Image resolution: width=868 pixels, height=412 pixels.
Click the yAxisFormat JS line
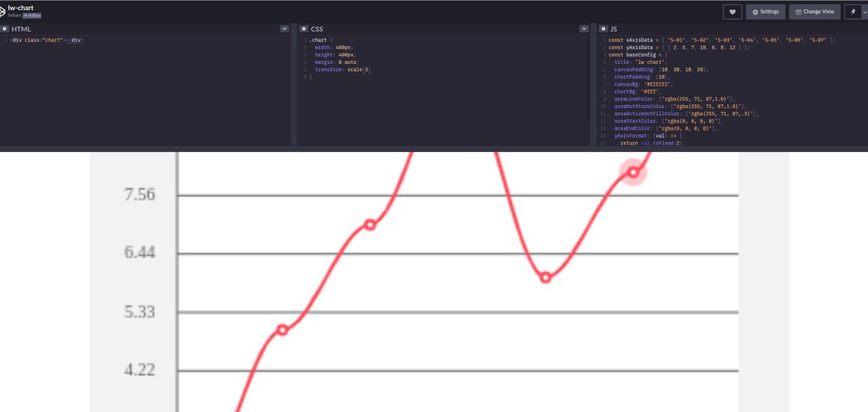(x=648, y=136)
